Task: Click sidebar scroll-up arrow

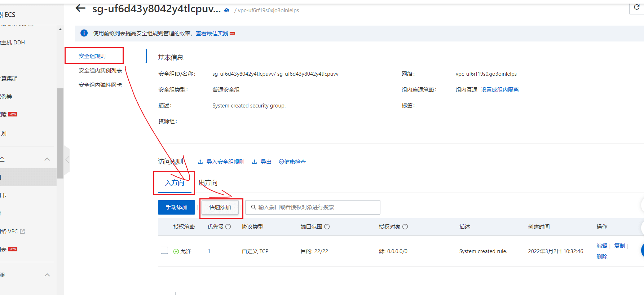Action: tap(60, 30)
